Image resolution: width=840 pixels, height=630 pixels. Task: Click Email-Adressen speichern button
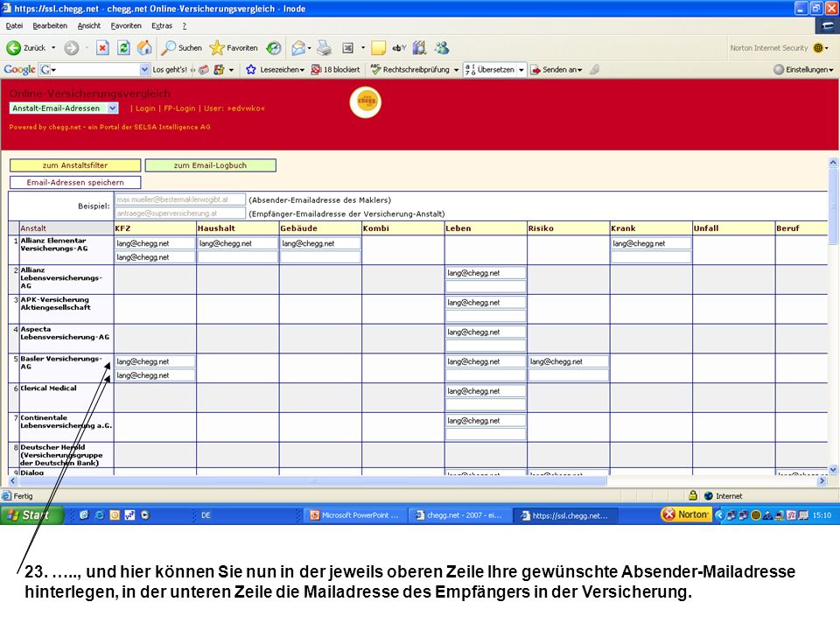coord(75,183)
